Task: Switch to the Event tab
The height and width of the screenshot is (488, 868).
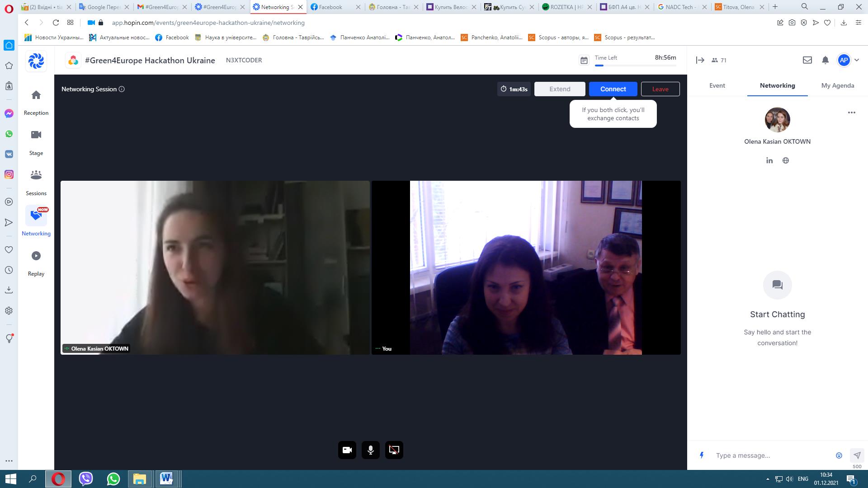Action: [x=717, y=85]
